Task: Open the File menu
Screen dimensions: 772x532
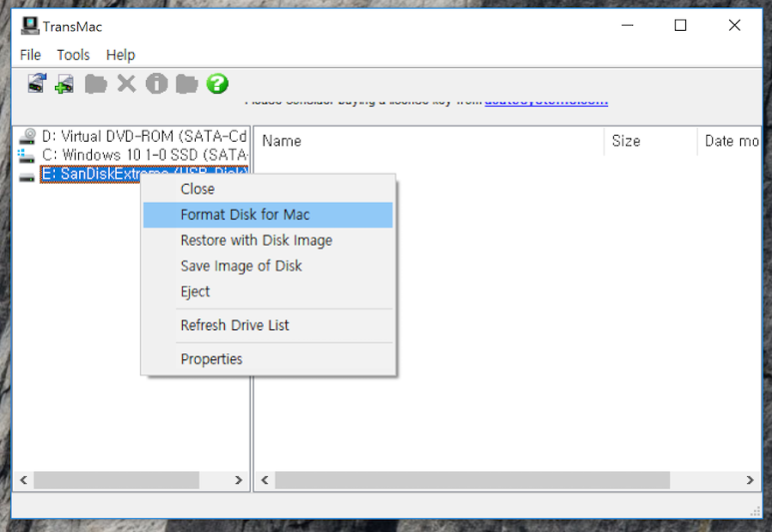Action: [30, 55]
